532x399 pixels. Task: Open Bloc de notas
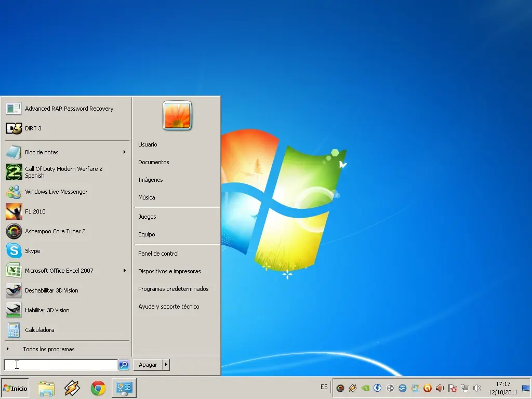tap(67, 152)
